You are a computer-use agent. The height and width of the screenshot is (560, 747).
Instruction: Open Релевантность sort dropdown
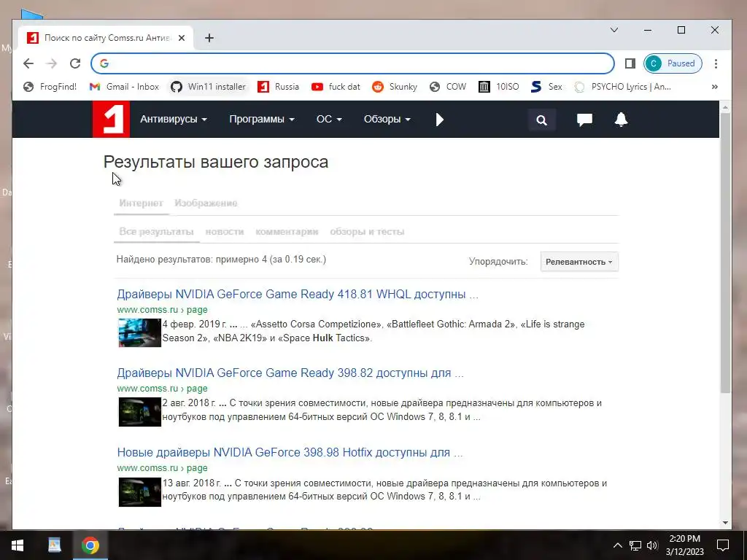pyautogui.click(x=579, y=262)
